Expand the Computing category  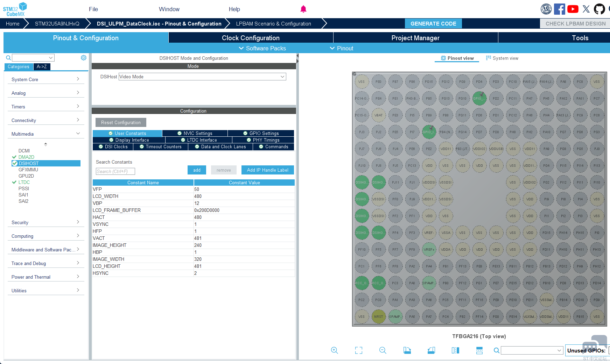(45, 236)
